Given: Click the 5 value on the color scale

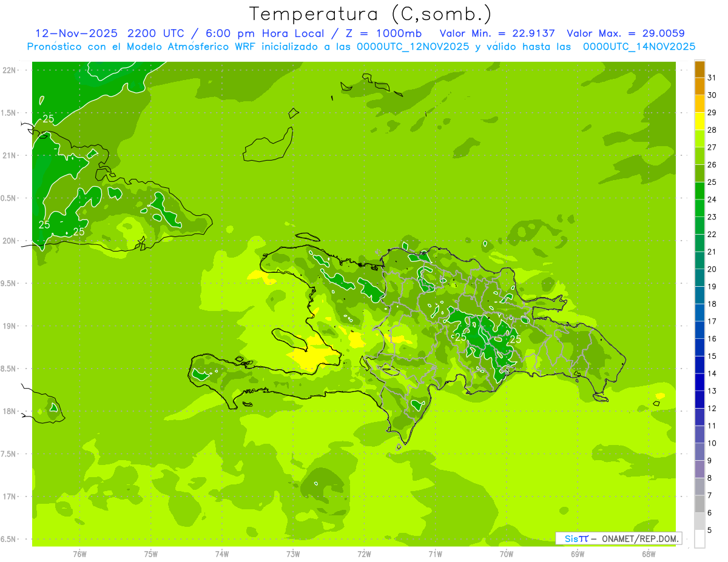Looking at the screenshot, I should 710,530.
